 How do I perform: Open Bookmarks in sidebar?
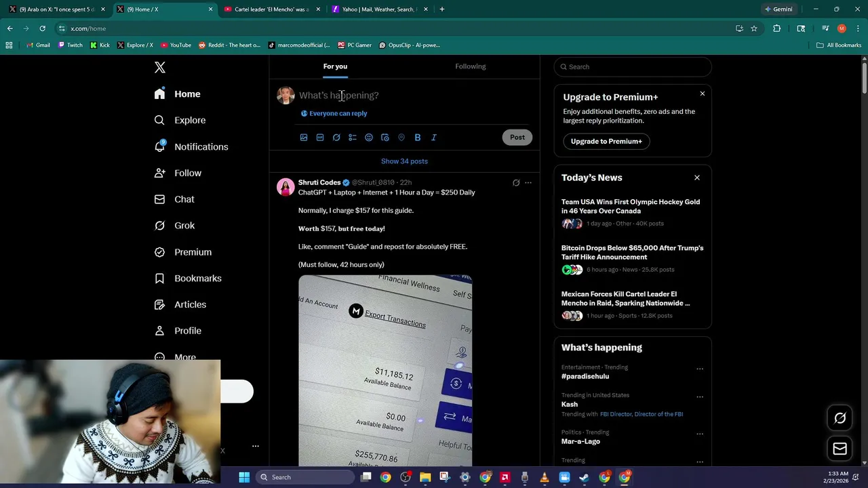[189, 279]
